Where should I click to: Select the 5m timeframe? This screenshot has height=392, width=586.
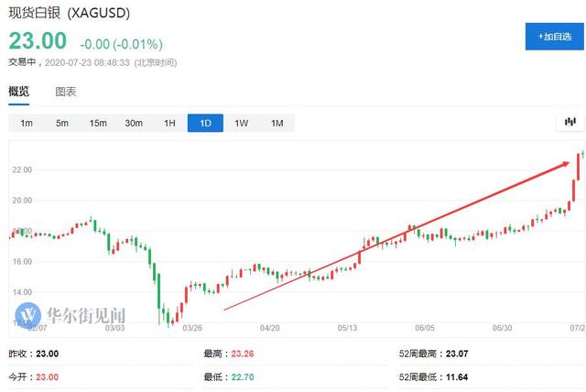tap(62, 123)
